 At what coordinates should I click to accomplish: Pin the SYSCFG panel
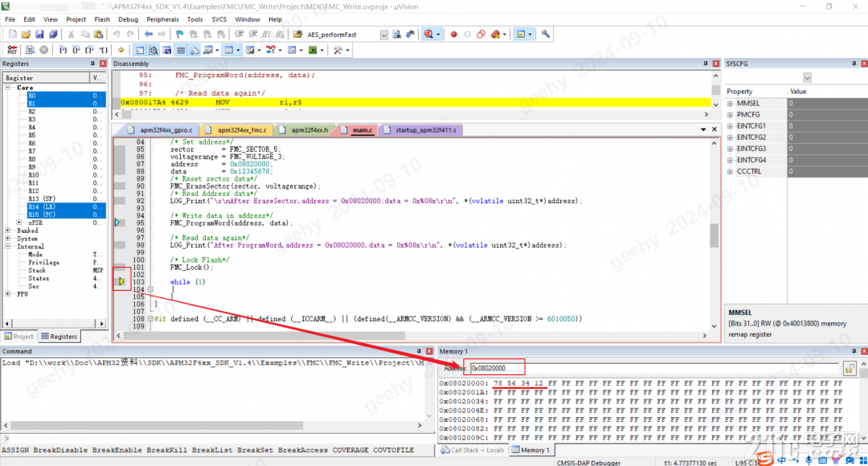pos(854,63)
